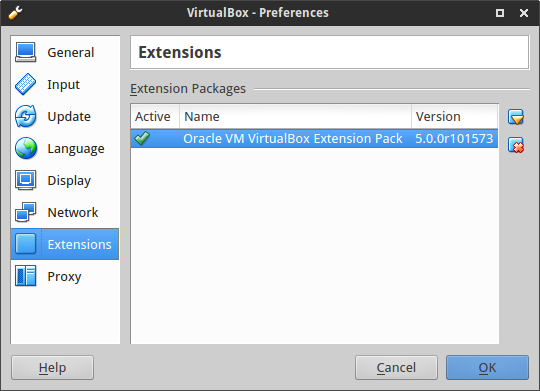
Task: Sort list by Version column header
Action: 455,116
